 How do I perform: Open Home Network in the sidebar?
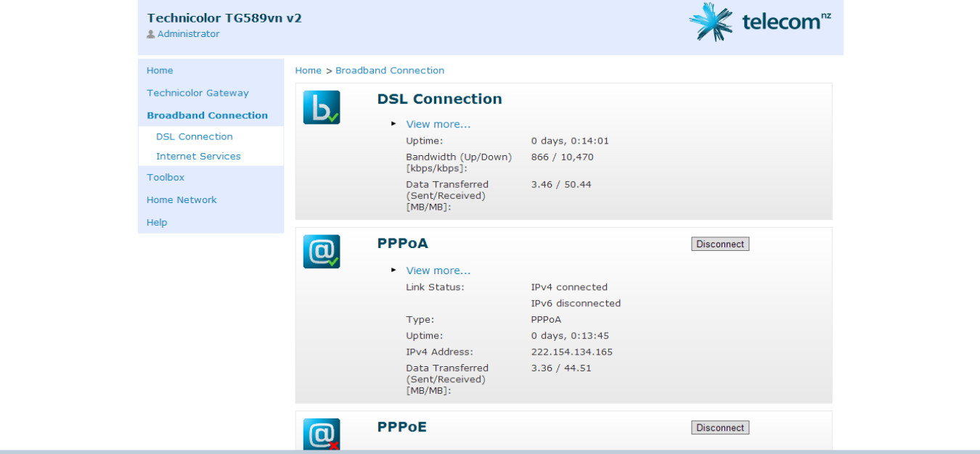click(181, 199)
